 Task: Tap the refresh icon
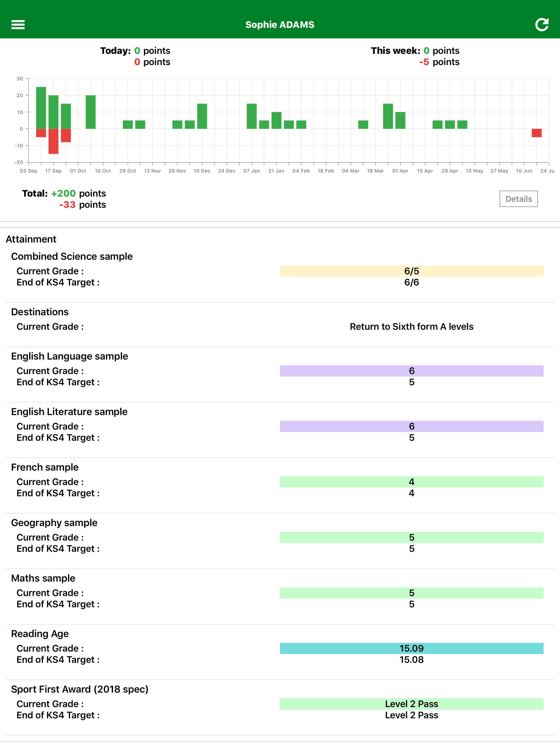541,24
